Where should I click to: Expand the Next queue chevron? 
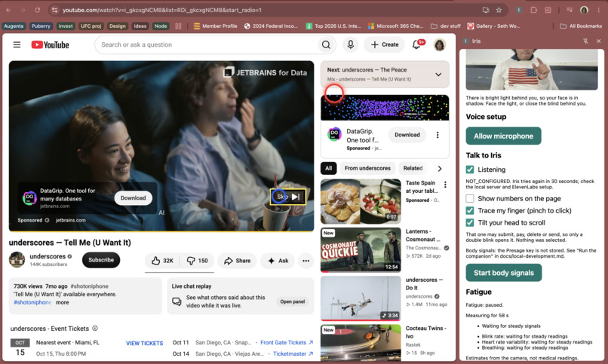438,75
